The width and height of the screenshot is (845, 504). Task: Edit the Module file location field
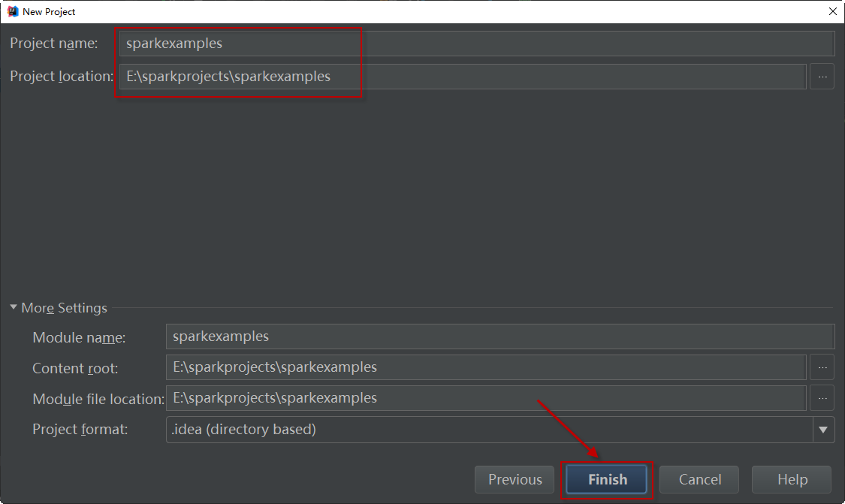[x=485, y=398]
